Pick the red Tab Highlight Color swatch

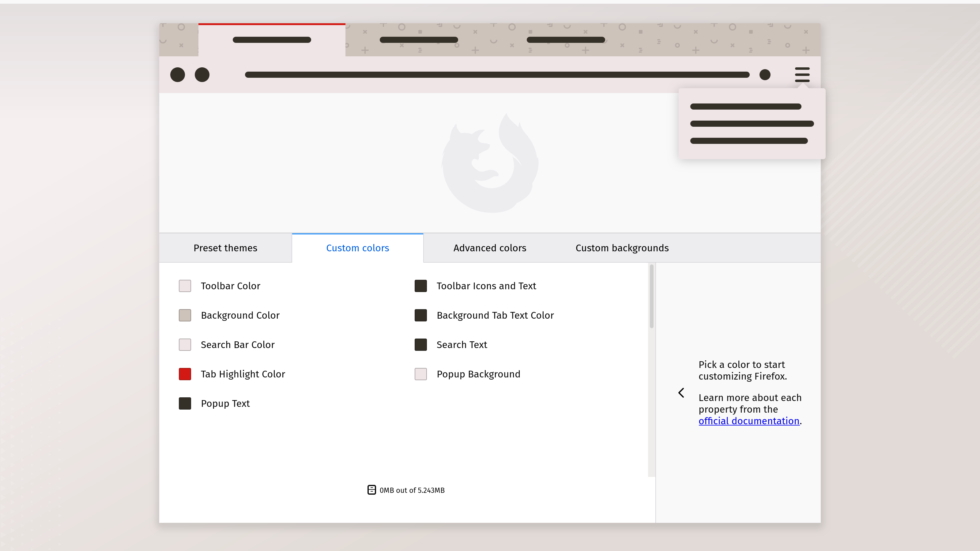(x=185, y=374)
